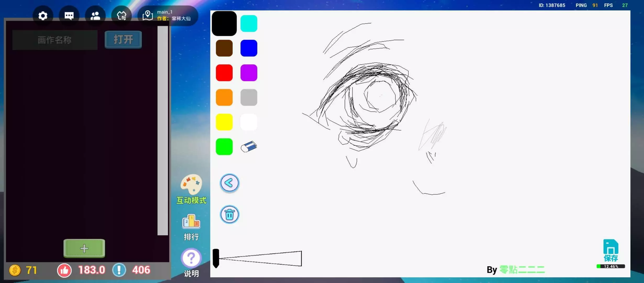Click the 画作名称 artwork name field

[55, 40]
